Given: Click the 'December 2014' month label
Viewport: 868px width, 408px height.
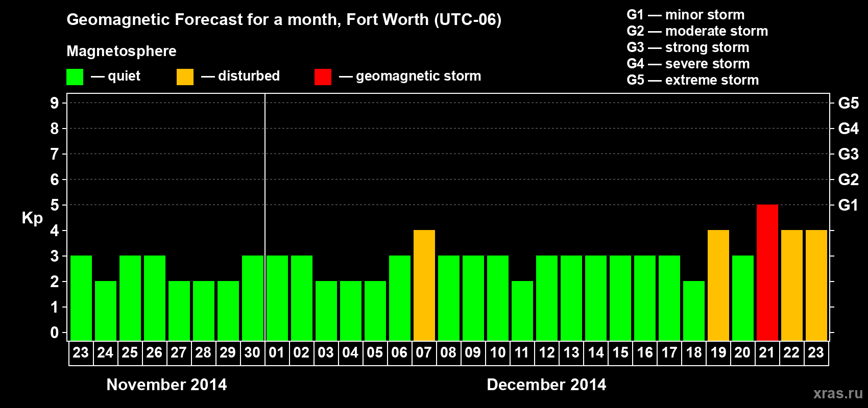Looking at the screenshot, I should pos(546,385).
